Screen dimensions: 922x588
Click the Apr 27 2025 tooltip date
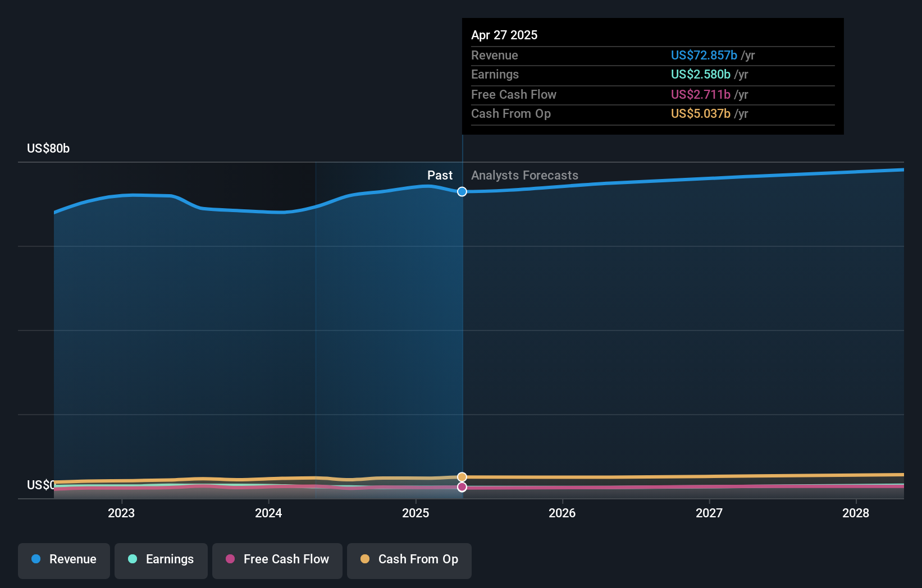[504, 35]
